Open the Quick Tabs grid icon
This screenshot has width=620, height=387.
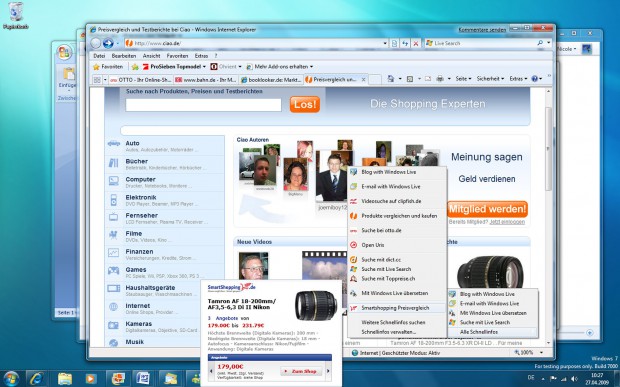[x=97, y=80]
